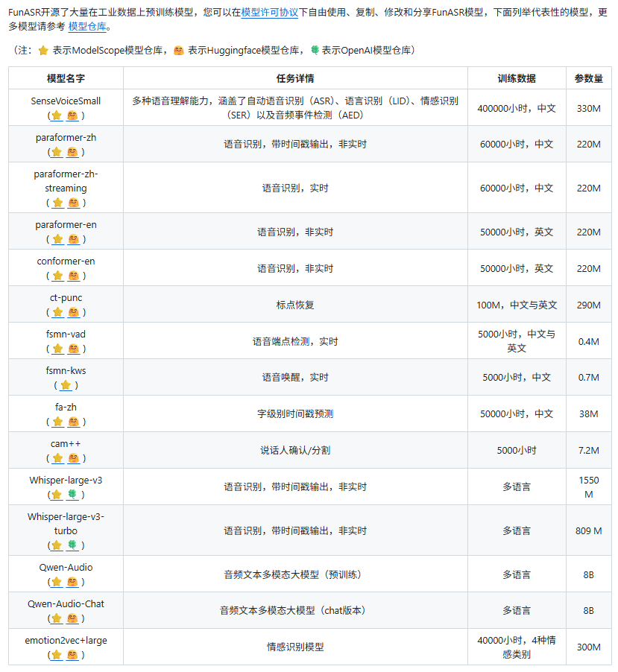Open ModelScope star for Qwen-Audio row
618x672 pixels.
[57, 582]
